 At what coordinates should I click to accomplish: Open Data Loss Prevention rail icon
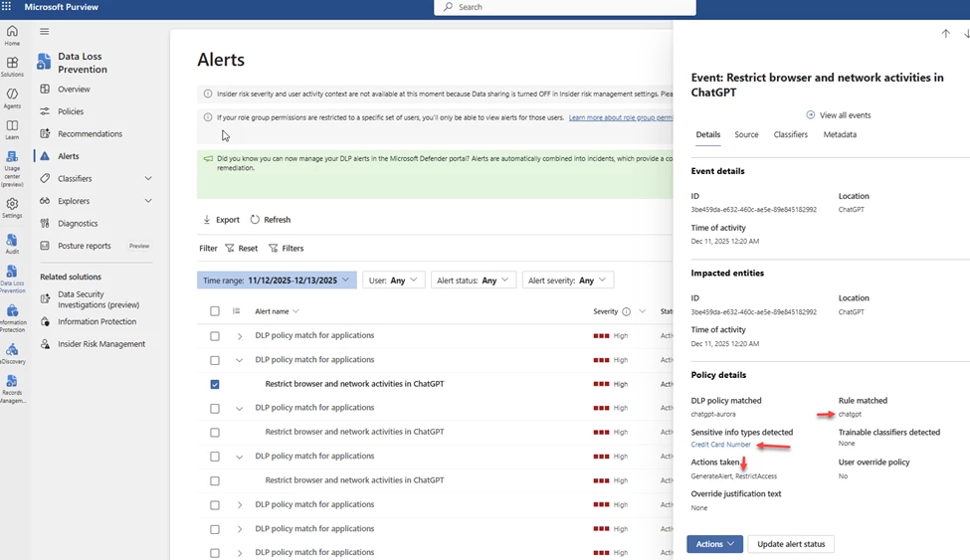pyautogui.click(x=12, y=279)
